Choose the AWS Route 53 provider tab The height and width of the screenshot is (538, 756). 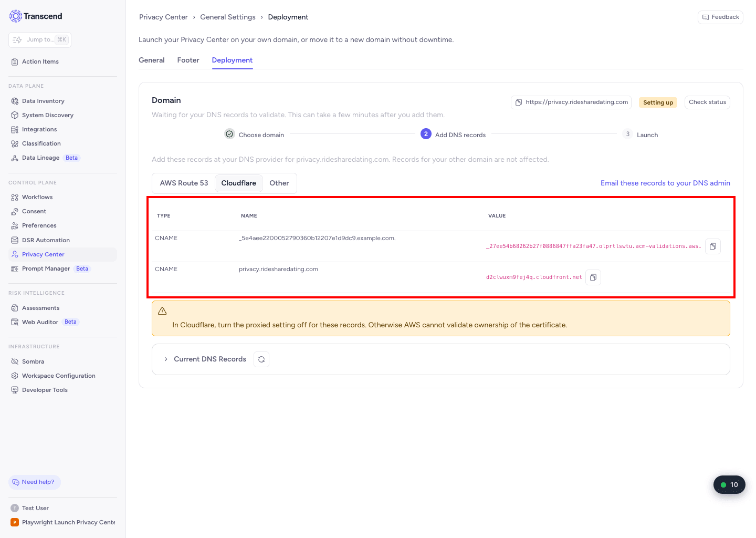pos(184,183)
